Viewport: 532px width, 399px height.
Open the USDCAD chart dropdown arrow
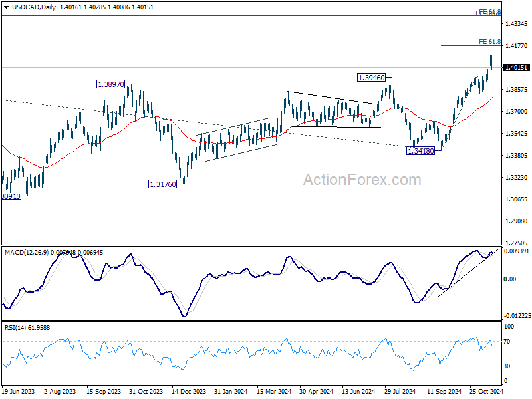(x=7, y=7)
